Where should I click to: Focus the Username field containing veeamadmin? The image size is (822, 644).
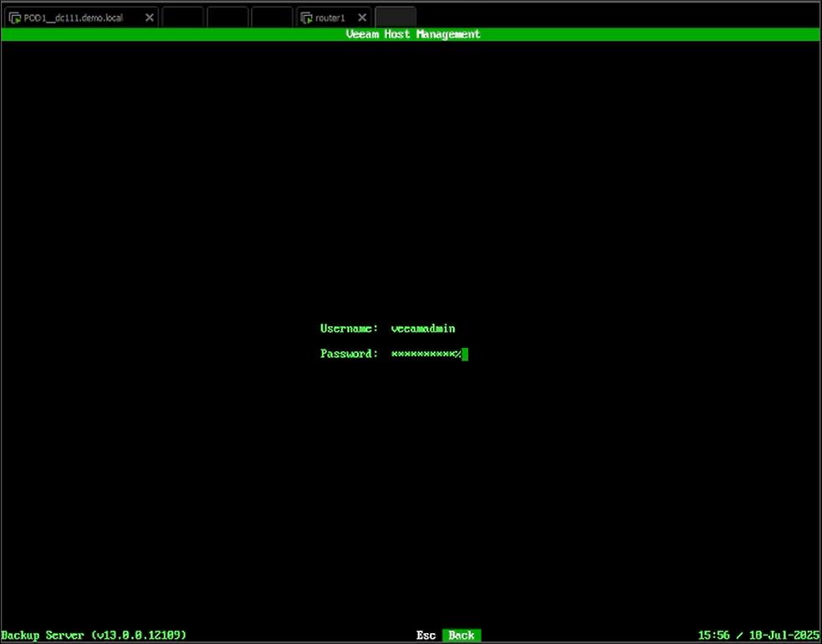click(423, 329)
